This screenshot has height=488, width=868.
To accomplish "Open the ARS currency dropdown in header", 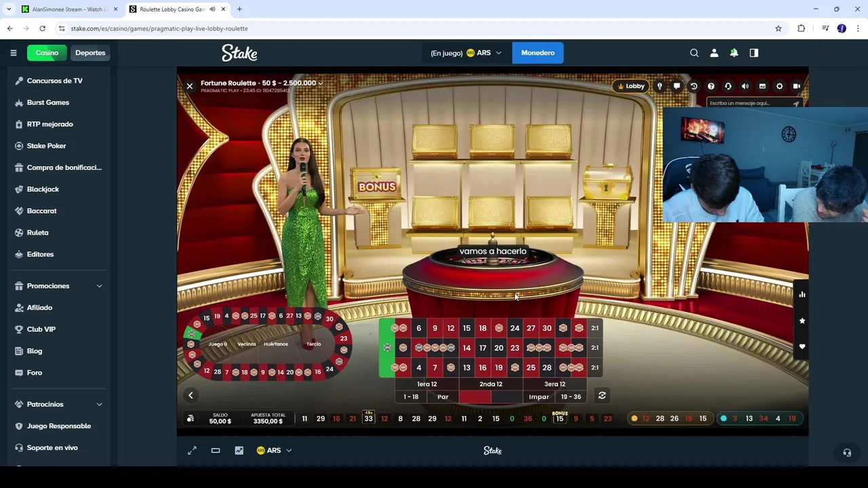I will coord(484,53).
